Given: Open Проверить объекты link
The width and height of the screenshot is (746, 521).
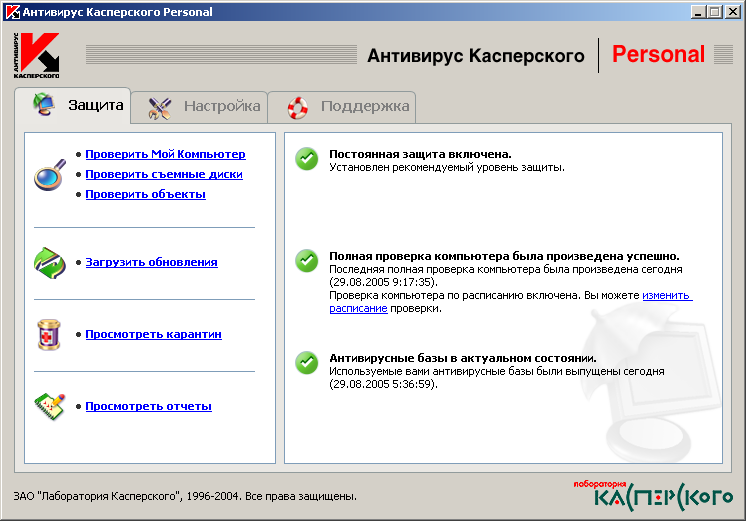Looking at the screenshot, I should click(146, 194).
